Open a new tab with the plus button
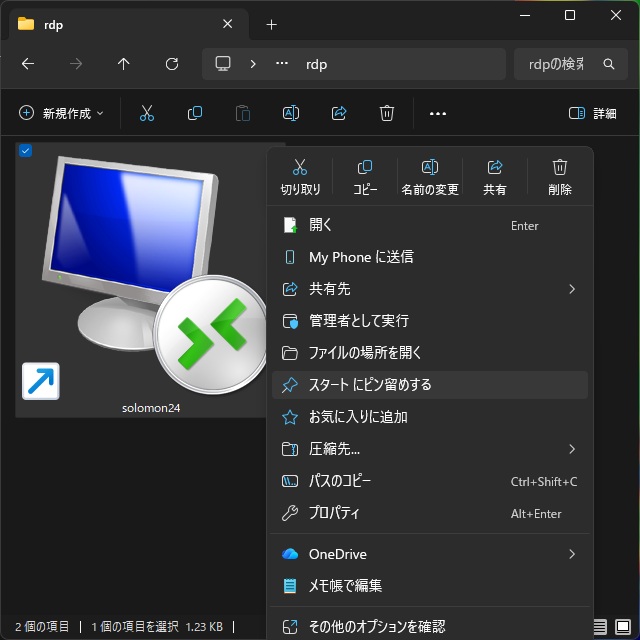The image size is (640, 640). click(271, 24)
